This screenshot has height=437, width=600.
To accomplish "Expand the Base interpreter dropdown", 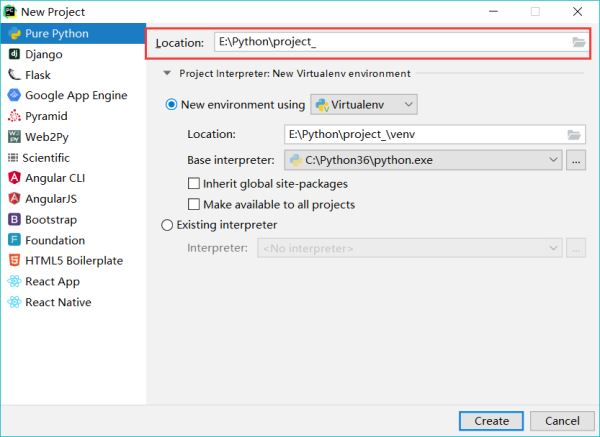I will click(x=555, y=159).
